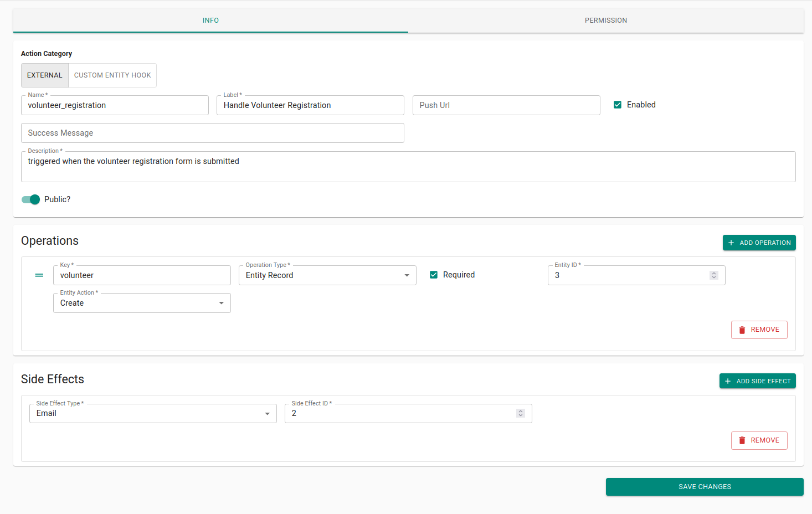Click the Success Message field
The height and width of the screenshot is (514, 812).
tap(213, 133)
